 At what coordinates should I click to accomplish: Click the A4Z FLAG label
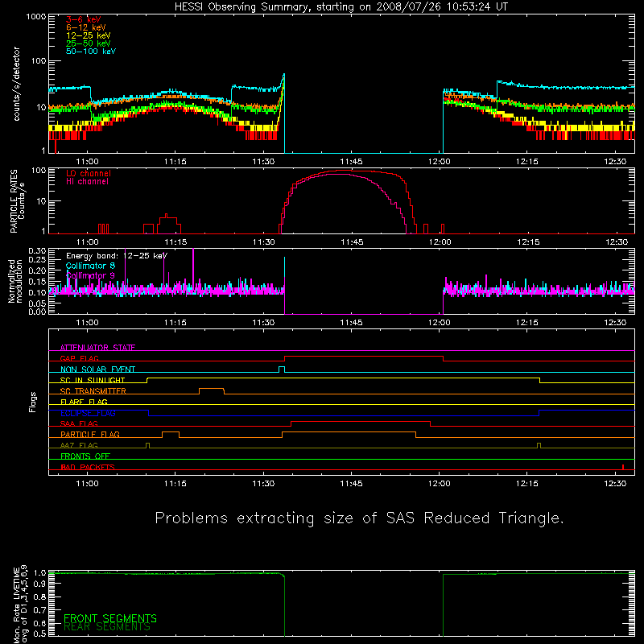coord(79,445)
